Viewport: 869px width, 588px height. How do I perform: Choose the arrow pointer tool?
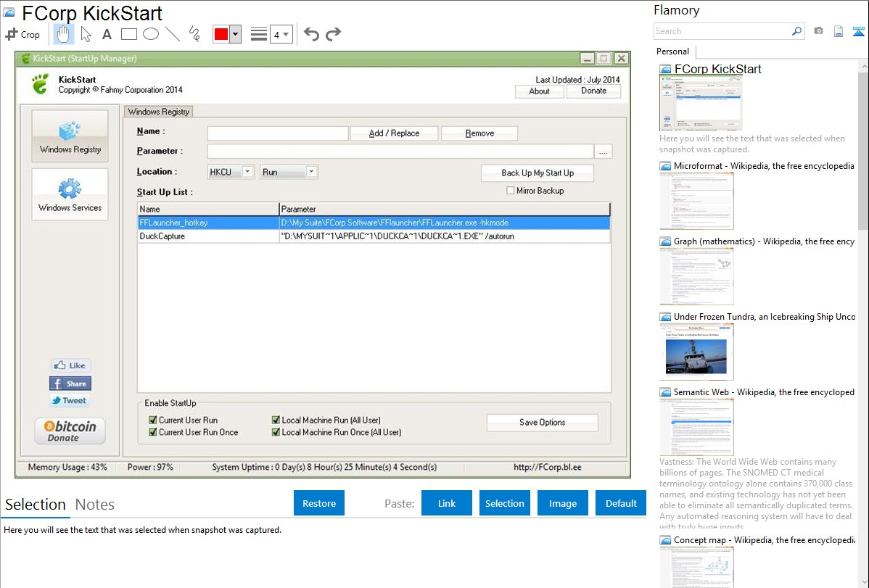86,34
